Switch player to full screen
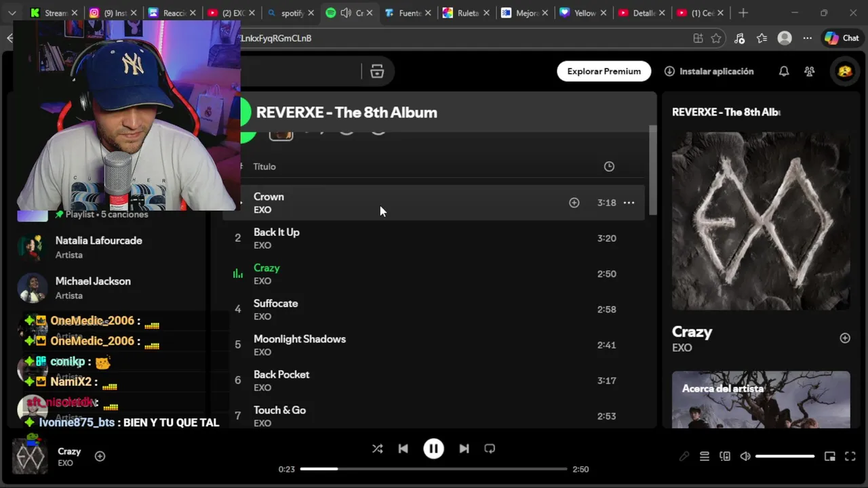Viewport: 868px width, 488px height. coord(850,456)
